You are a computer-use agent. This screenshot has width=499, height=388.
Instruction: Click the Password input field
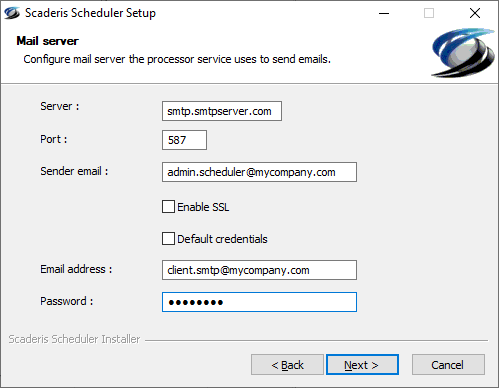pyautogui.click(x=259, y=302)
